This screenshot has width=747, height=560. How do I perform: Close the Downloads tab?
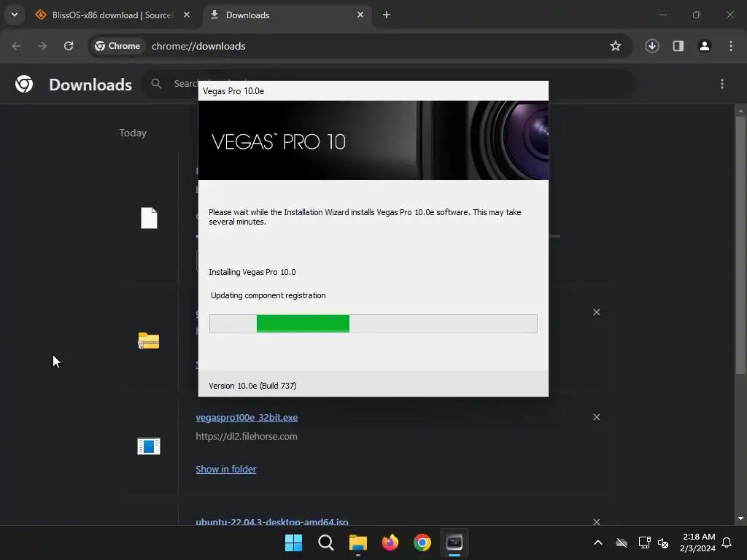click(x=360, y=15)
